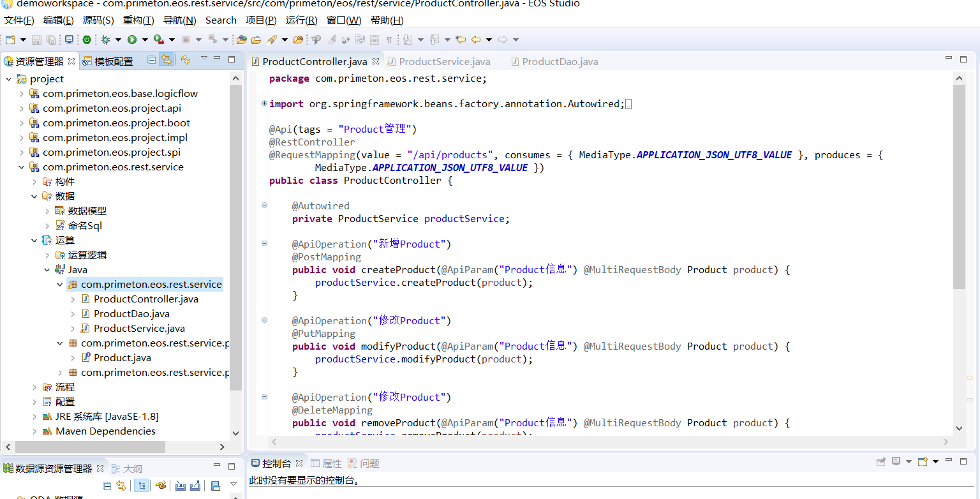Open the Run button dropdown arrow
The image size is (980, 499).
[x=145, y=40]
